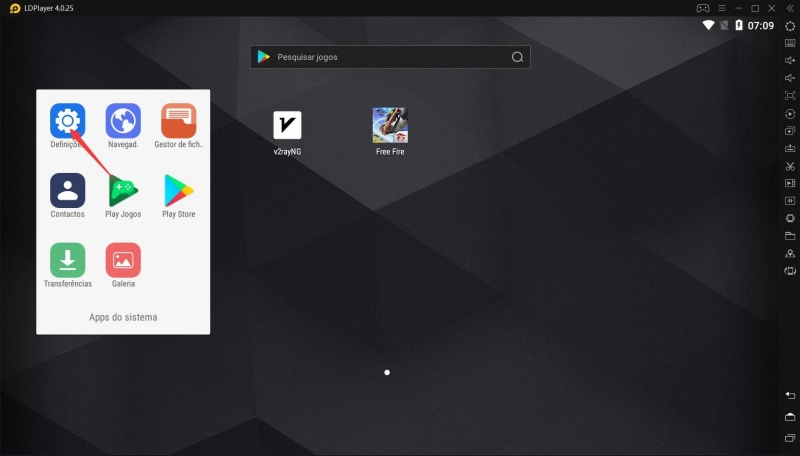The width and height of the screenshot is (800, 456).
Task: Go to Android home via sidebar
Action: pos(790,417)
